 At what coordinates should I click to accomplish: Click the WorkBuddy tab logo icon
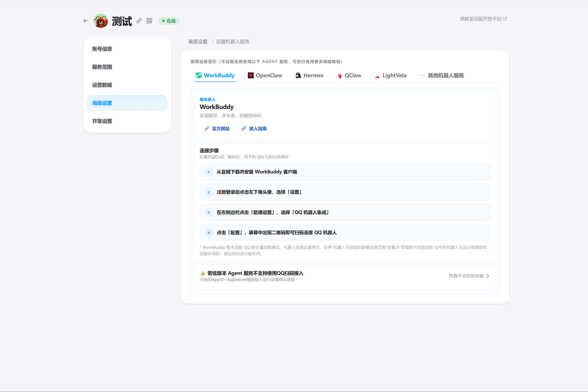click(199, 76)
